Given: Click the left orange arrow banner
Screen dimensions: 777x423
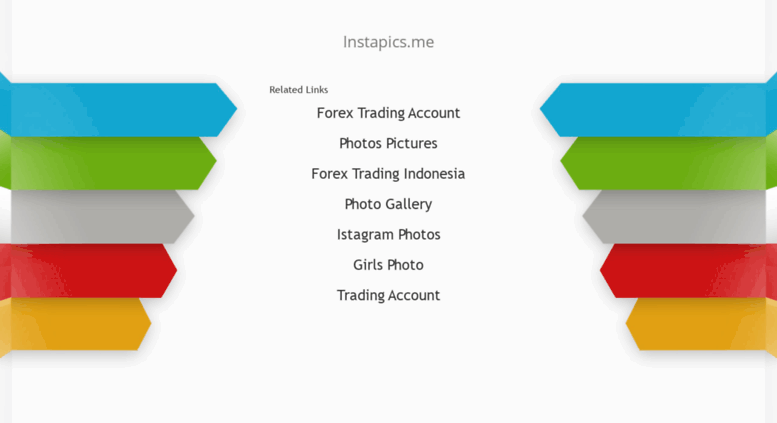Looking at the screenshot, I should 75,324.
